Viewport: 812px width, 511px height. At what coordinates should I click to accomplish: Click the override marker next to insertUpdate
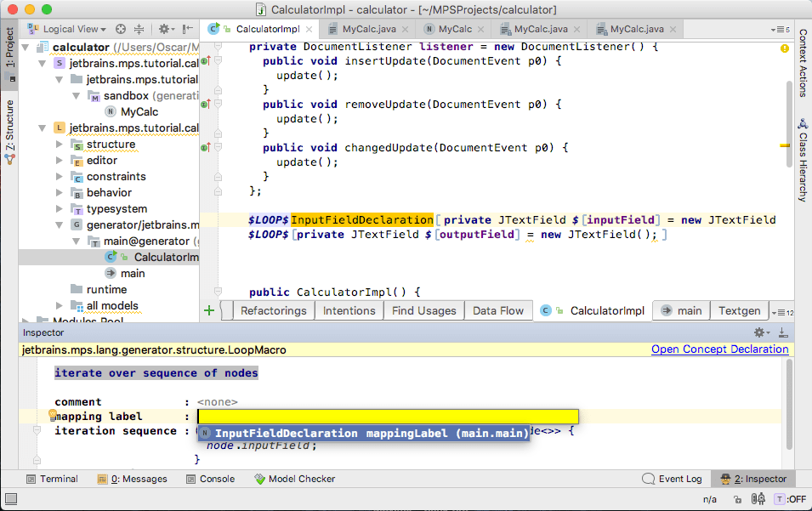(x=205, y=61)
